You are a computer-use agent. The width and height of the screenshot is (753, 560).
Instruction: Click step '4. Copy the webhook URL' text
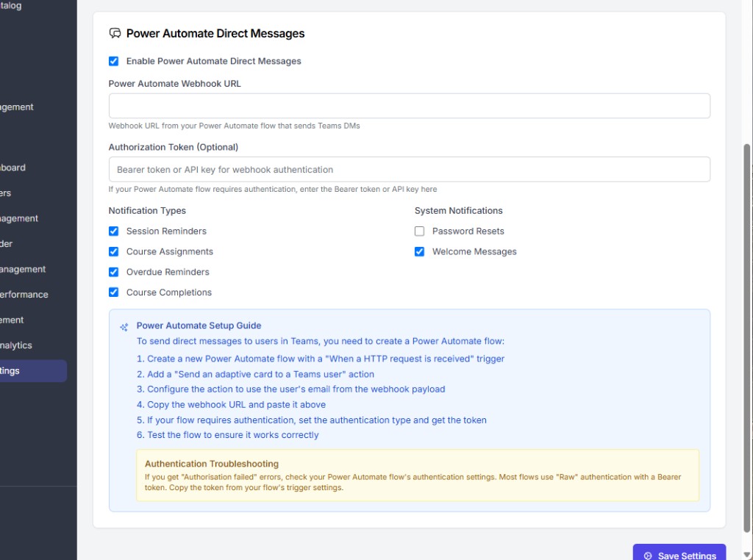[231, 404]
